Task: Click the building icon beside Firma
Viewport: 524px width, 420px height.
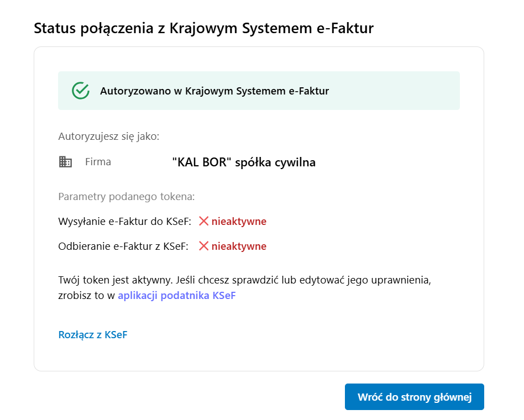Action: click(x=65, y=162)
